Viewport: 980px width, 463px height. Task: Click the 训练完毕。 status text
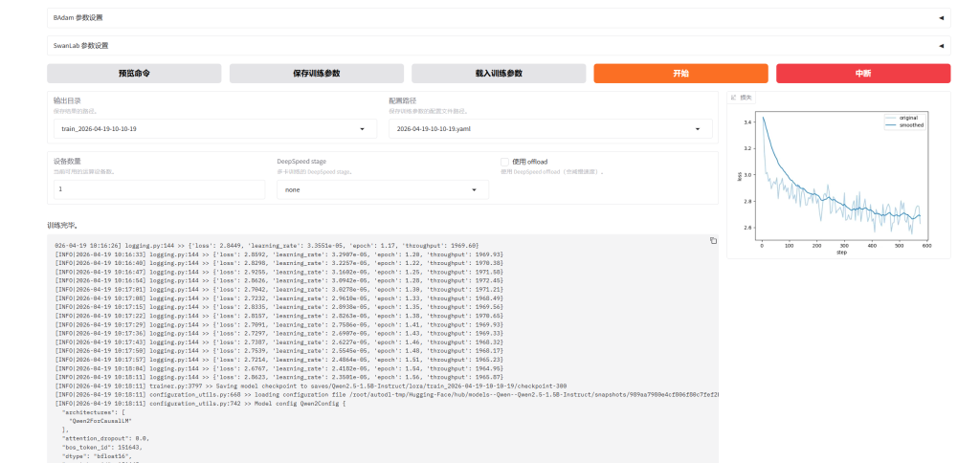point(62,225)
